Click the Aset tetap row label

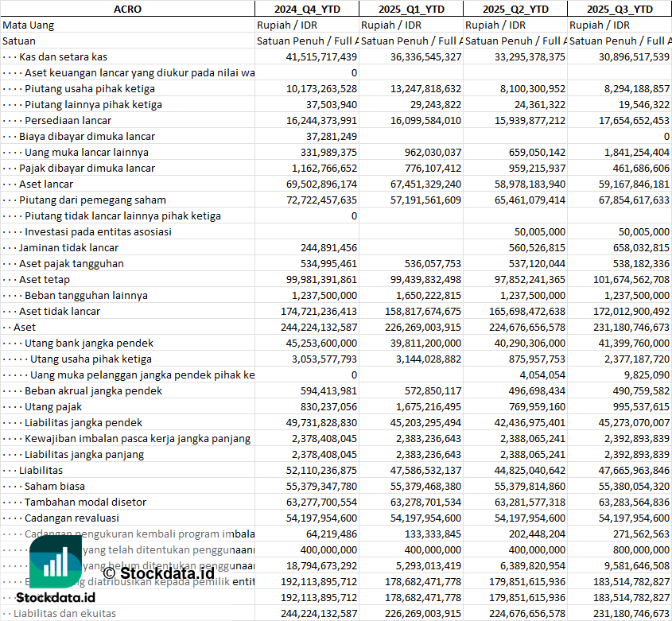(45, 279)
